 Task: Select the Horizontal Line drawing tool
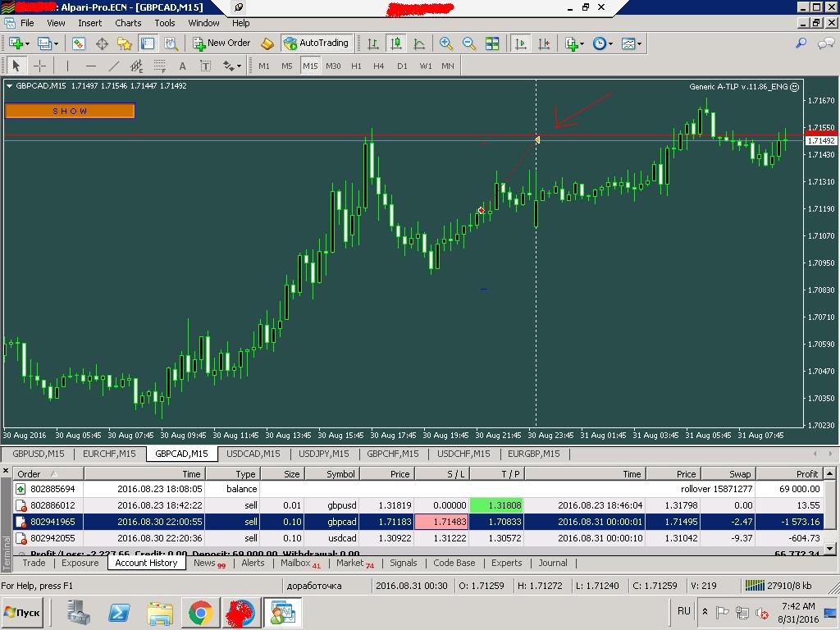[x=90, y=66]
